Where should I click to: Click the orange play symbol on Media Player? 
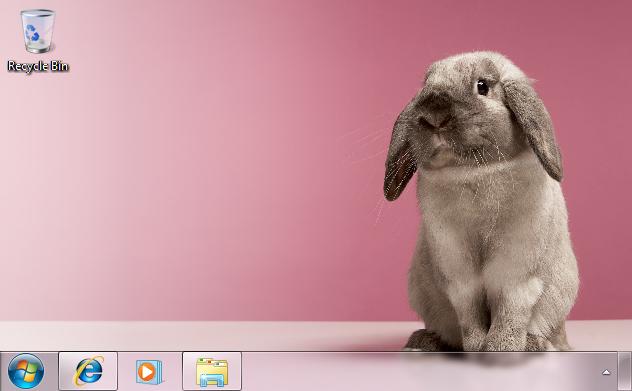[x=146, y=372]
